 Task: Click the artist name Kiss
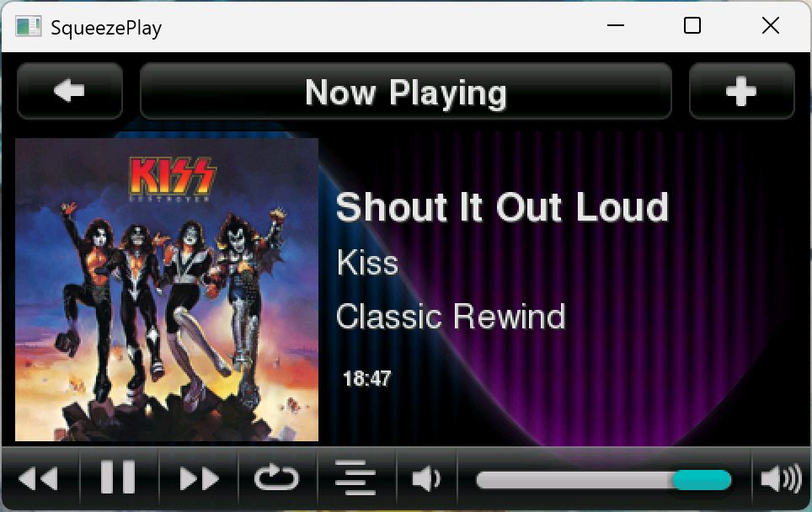click(x=368, y=263)
